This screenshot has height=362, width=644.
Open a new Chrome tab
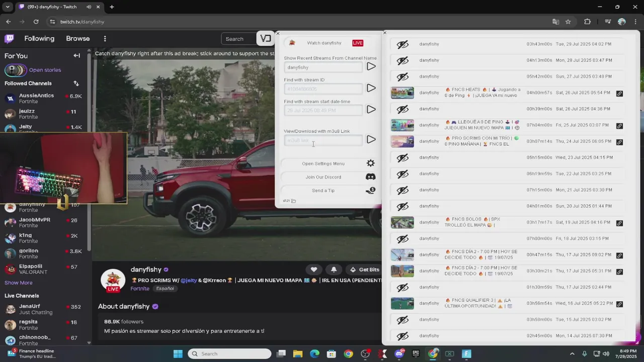112,7
